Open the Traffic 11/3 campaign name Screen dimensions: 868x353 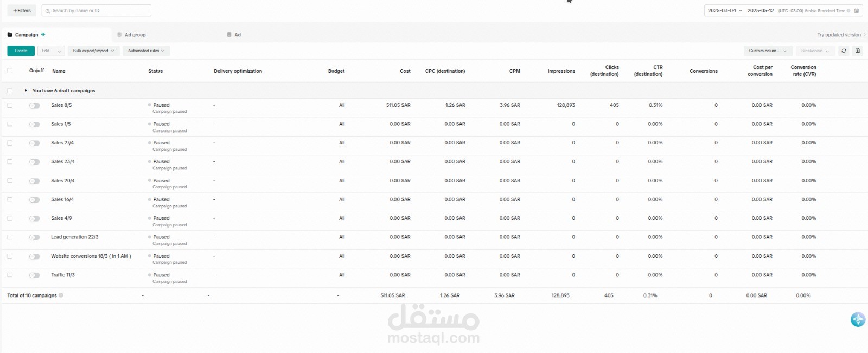63,275
